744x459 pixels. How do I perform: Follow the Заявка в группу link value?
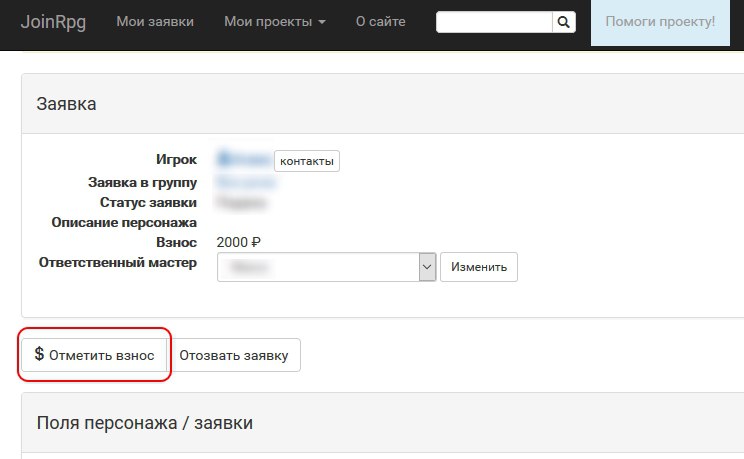246,182
